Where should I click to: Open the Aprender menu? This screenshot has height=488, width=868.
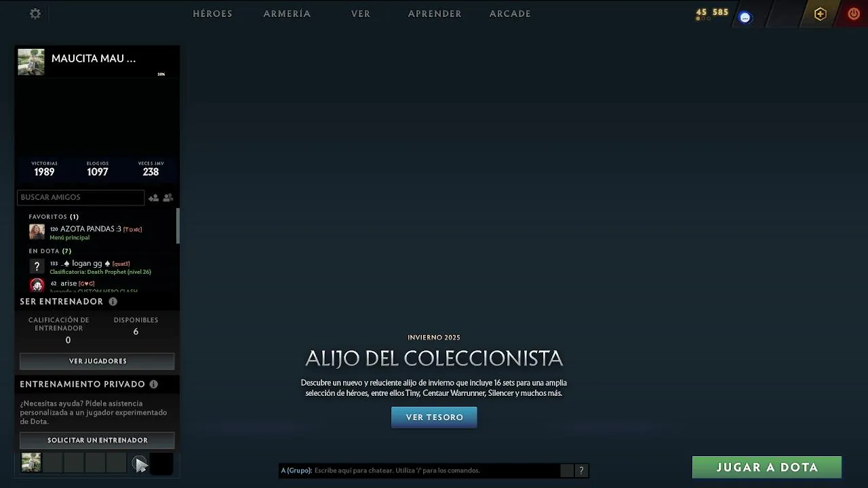[435, 14]
